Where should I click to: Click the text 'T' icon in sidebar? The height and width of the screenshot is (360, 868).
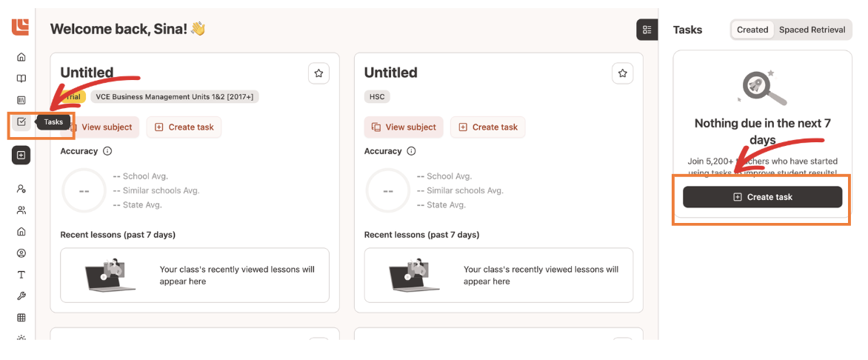(x=21, y=275)
